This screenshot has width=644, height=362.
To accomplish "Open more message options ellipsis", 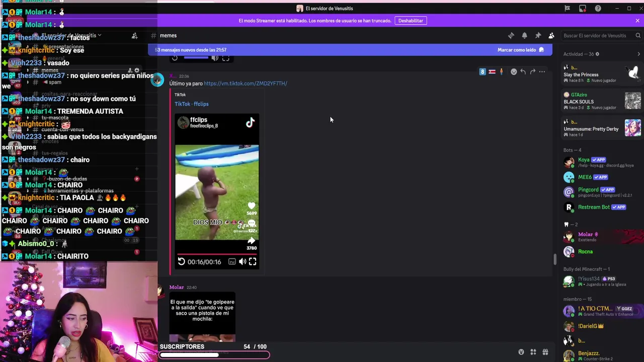I will click(542, 72).
